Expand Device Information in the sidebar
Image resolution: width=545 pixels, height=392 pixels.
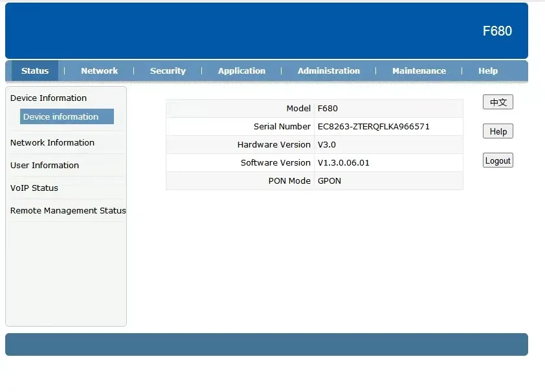pos(49,98)
